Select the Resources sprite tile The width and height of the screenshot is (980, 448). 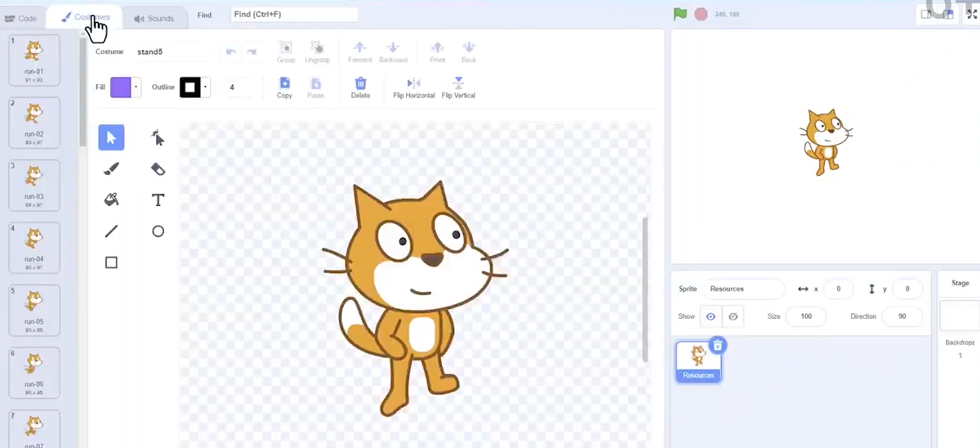pyautogui.click(x=698, y=361)
